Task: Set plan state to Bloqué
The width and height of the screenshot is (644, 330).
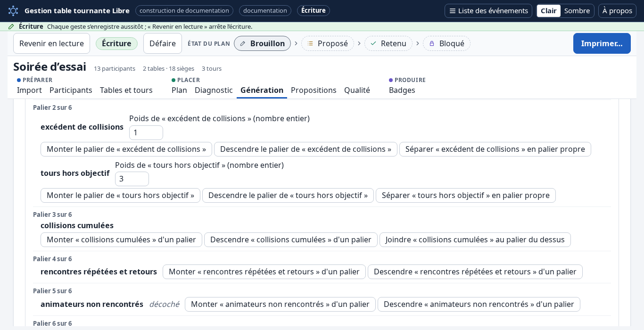Action: tap(447, 43)
